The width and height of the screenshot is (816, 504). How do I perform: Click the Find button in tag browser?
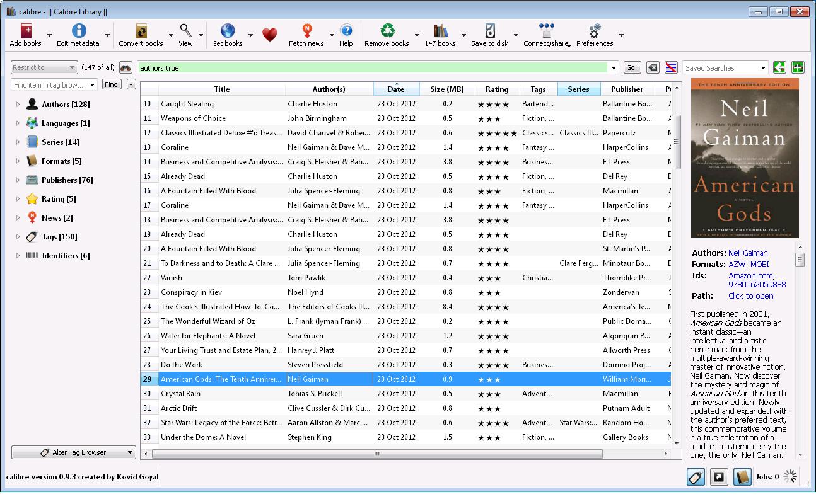[x=111, y=84]
